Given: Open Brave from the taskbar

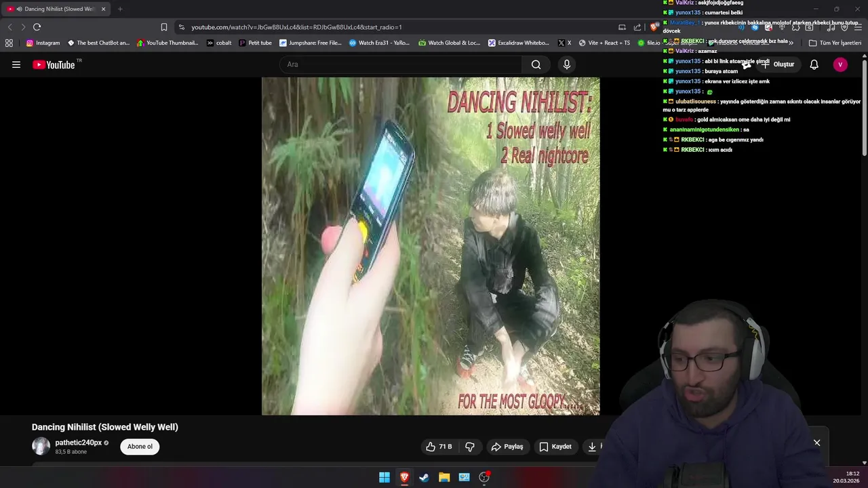Looking at the screenshot, I should [x=404, y=477].
